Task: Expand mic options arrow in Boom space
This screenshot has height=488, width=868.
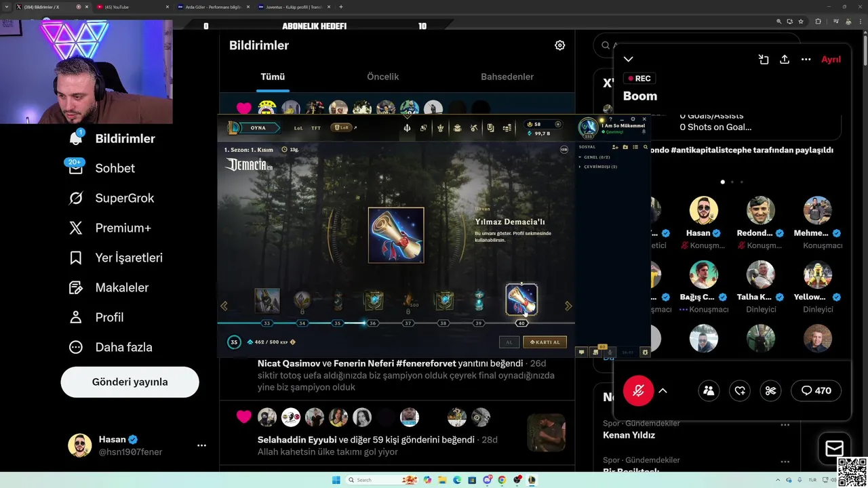Action: 663,390
